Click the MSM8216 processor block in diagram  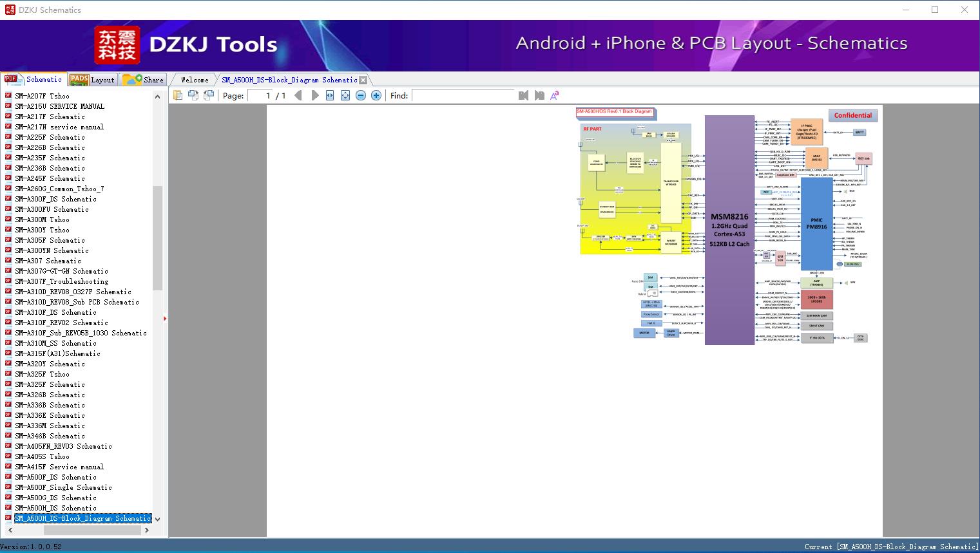pos(729,230)
